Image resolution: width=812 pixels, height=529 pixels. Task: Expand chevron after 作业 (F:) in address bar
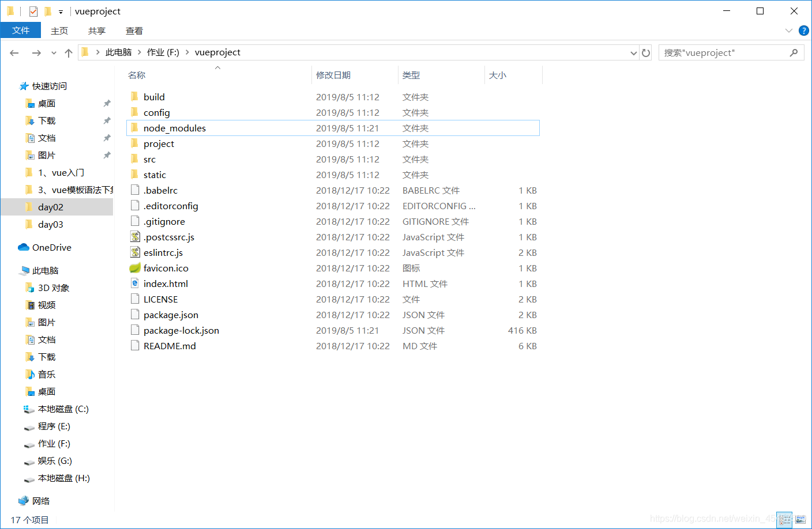pos(187,52)
